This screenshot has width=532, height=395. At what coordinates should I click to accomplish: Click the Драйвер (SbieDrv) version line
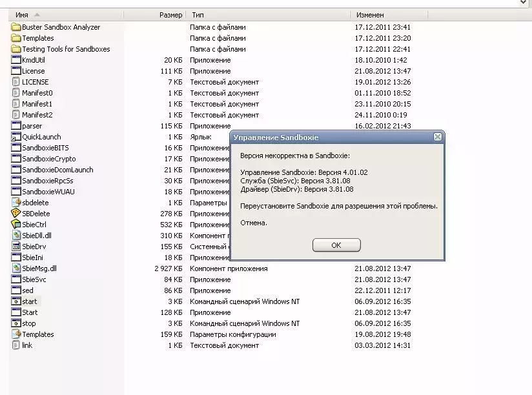click(x=297, y=189)
